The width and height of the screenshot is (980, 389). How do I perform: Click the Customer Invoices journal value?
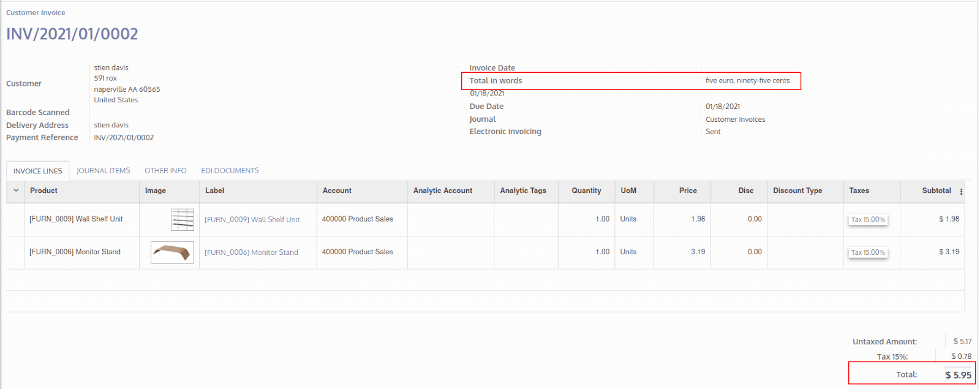pyautogui.click(x=735, y=119)
